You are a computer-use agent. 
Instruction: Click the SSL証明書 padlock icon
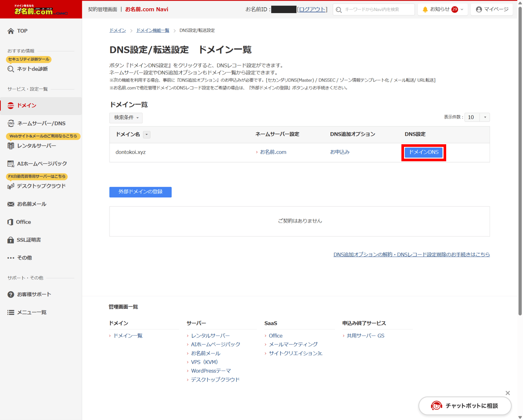[11, 240]
